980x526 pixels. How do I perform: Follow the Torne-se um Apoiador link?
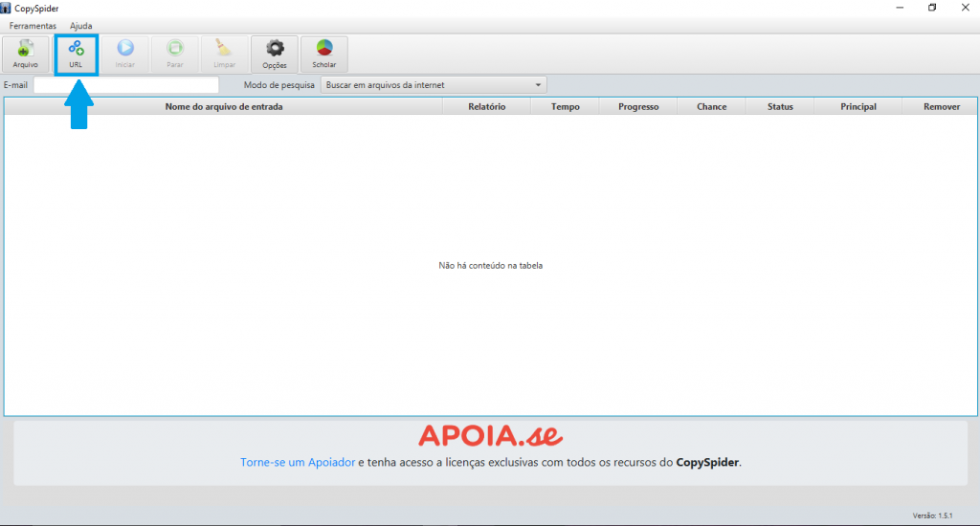click(298, 462)
